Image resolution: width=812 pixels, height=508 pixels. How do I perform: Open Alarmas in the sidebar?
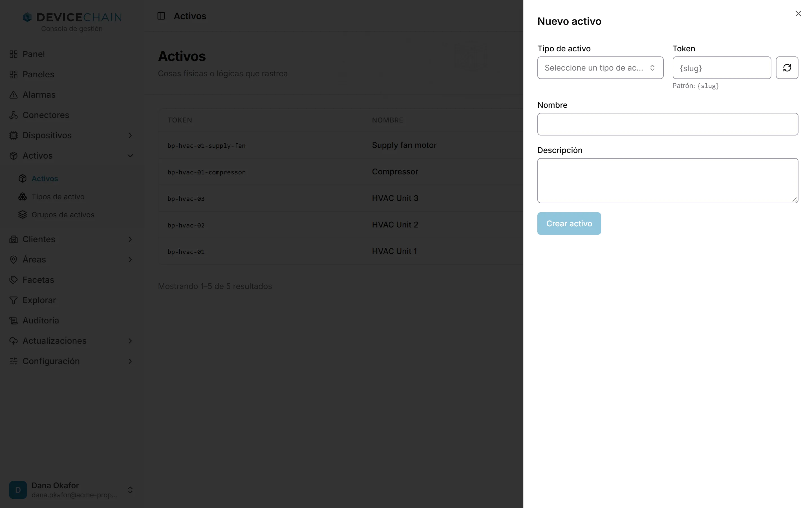coord(71,95)
